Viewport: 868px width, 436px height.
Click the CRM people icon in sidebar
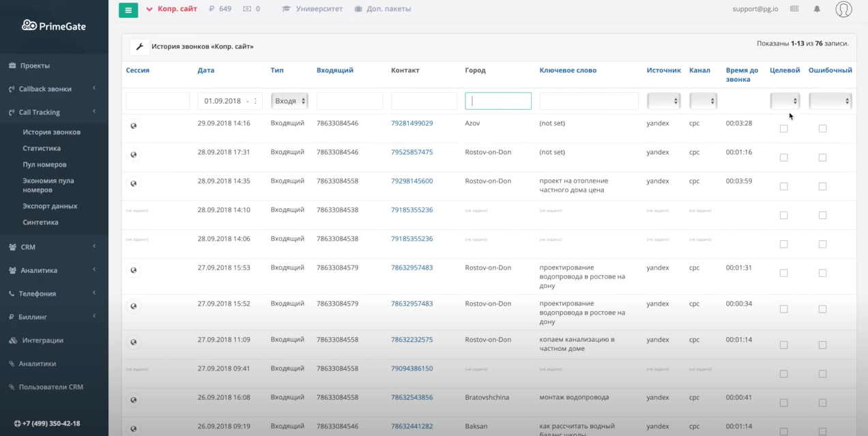[12, 247]
